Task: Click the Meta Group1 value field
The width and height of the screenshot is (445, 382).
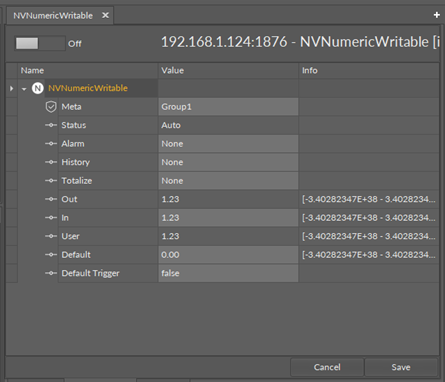Action: (228, 107)
